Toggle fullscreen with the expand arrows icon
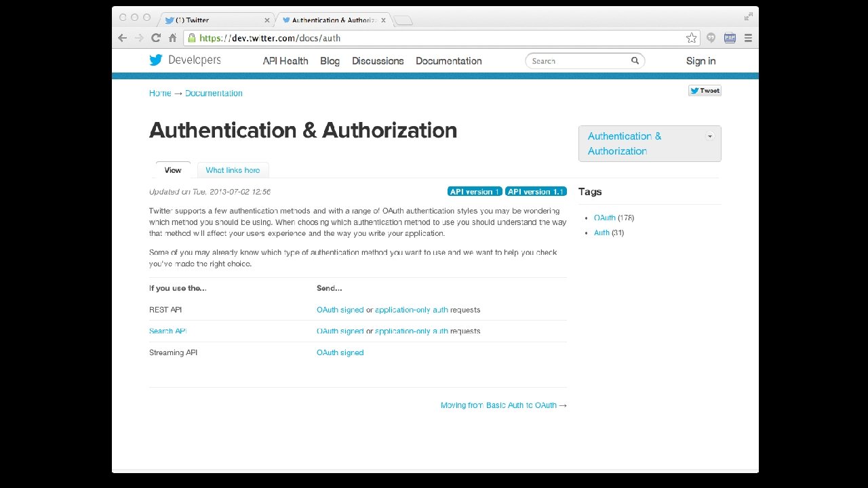The height and width of the screenshot is (488, 868). pyautogui.click(x=748, y=17)
